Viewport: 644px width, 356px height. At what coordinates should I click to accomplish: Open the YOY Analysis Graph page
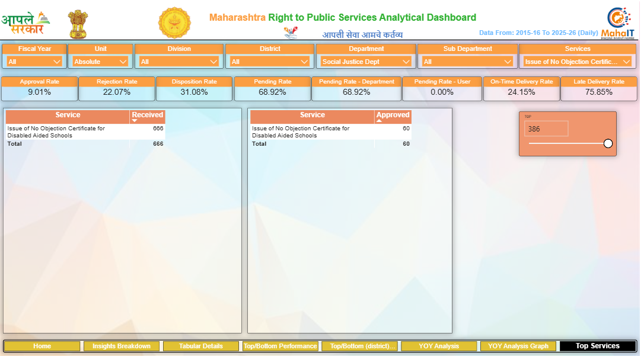518,346
